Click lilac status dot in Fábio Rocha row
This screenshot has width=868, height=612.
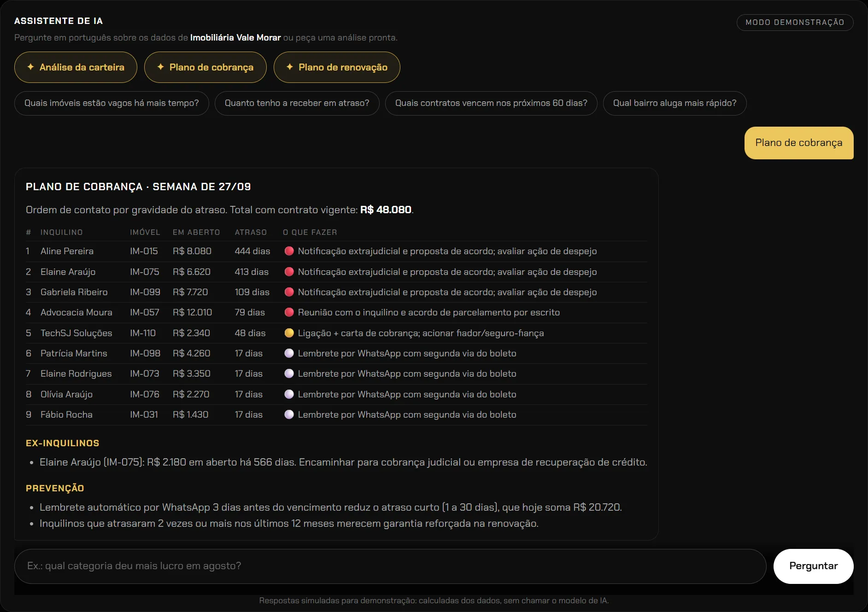tap(289, 414)
